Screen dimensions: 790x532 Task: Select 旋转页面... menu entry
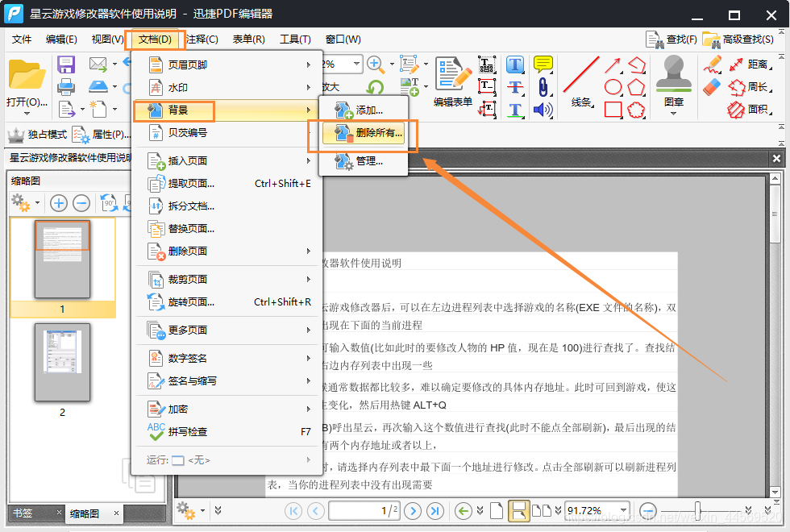coord(227,301)
